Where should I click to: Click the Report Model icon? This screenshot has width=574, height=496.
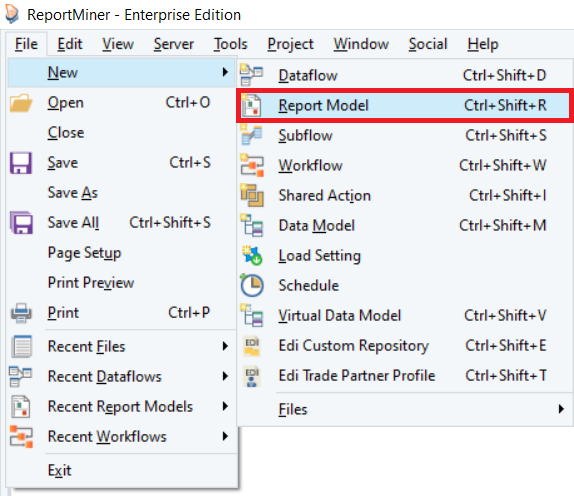coord(252,105)
